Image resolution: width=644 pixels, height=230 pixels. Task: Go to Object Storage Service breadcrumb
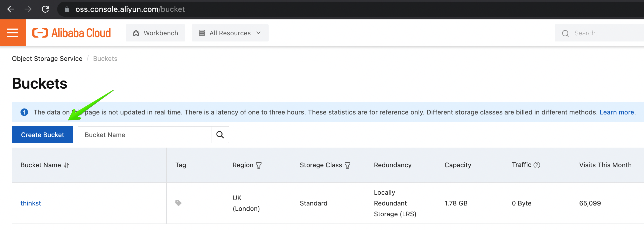click(47, 59)
